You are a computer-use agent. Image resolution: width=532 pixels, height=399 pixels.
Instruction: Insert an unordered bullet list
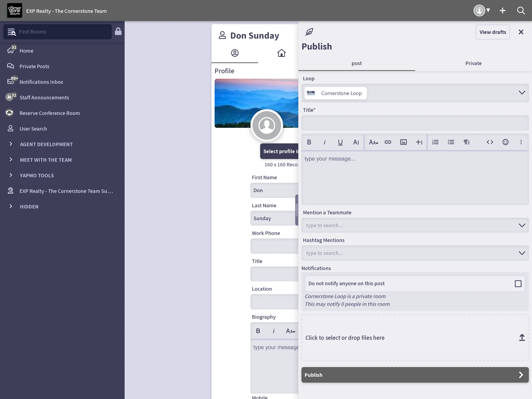[451, 142]
